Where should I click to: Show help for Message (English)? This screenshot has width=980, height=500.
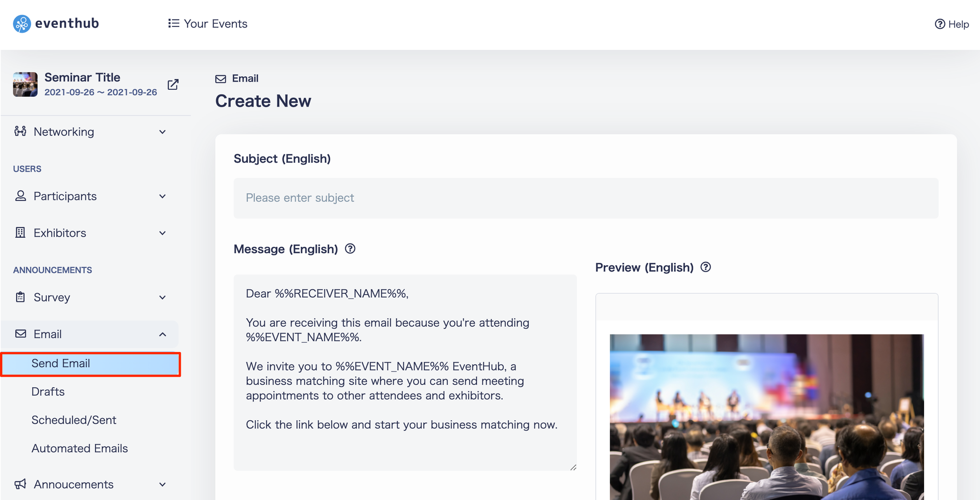coord(350,249)
